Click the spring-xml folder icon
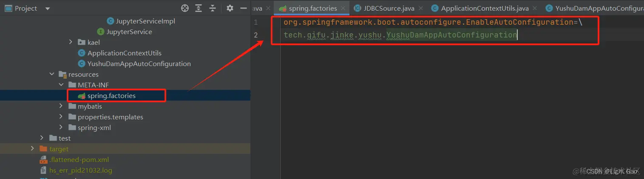Image resolution: width=644 pixels, height=179 pixels. pos(72,127)
